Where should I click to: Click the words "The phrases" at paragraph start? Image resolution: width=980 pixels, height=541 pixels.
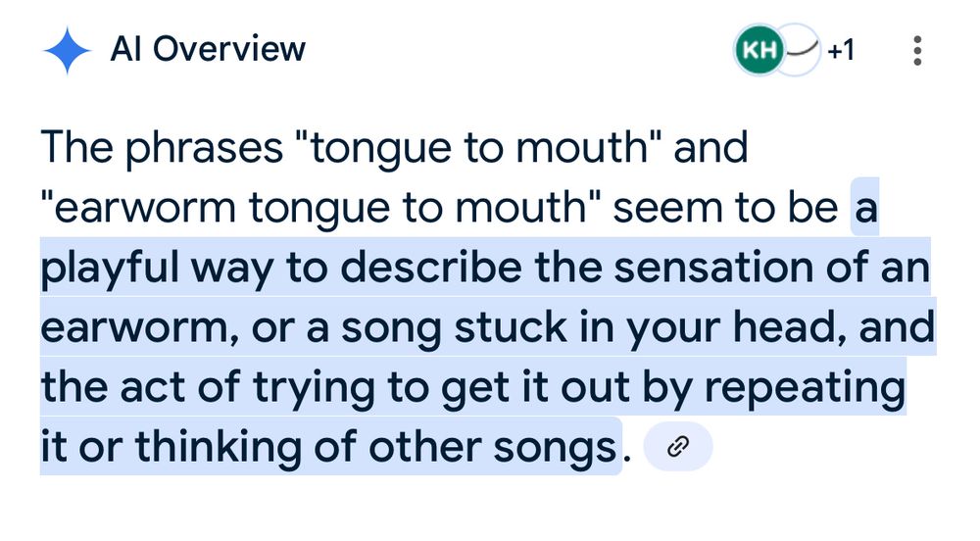tap(162, 147)
